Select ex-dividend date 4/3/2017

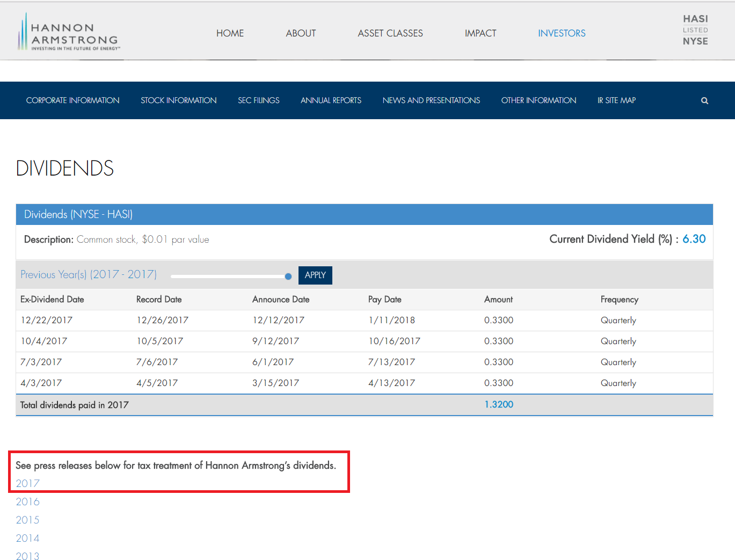(41, 383)
